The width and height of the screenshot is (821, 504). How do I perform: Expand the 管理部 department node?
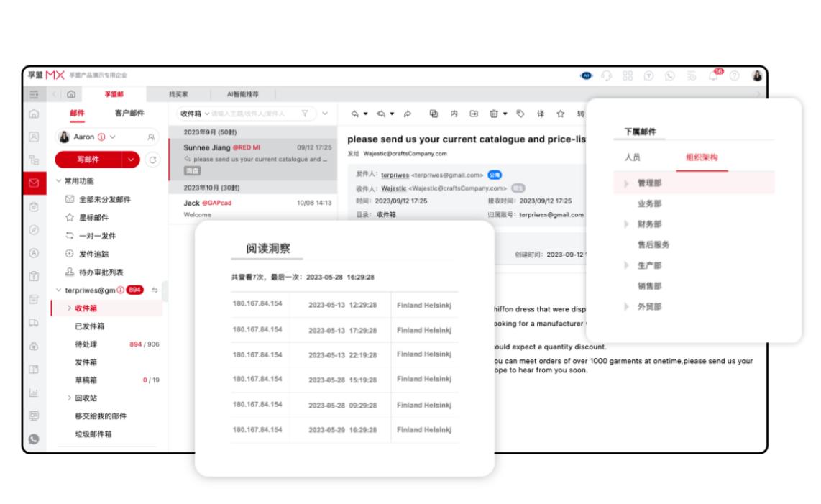coord(626,183)
